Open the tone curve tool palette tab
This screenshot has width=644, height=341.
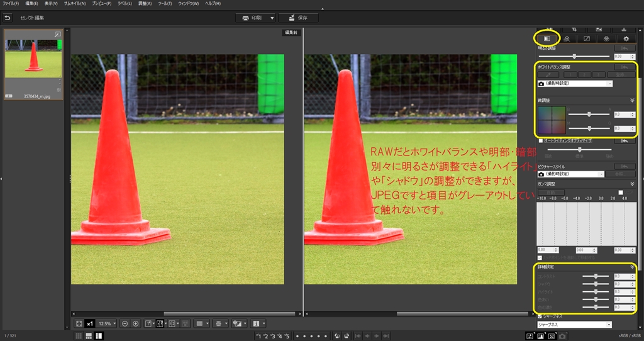(x=586, y=38)
